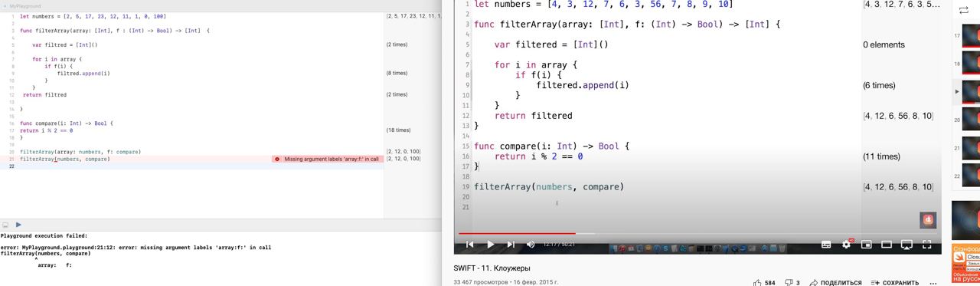Toggle playlist loop icon
Image resolution: width=980 pixels, height=286 pixels.
click(963, 11)
